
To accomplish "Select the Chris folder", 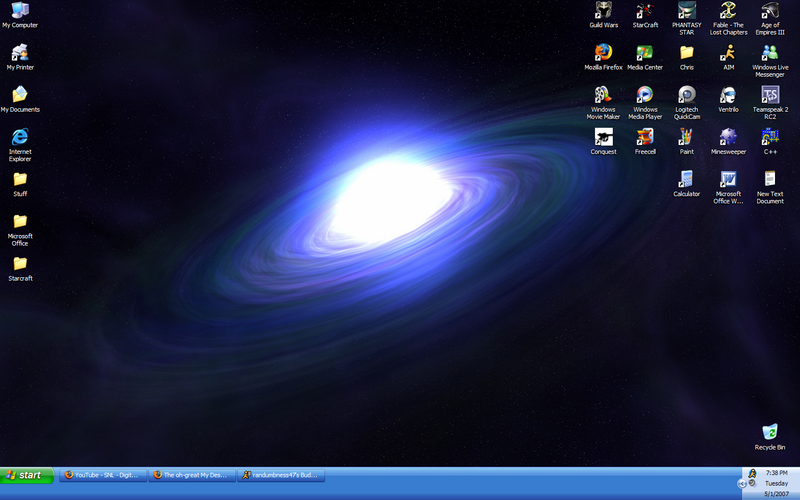I will (687, 57).
